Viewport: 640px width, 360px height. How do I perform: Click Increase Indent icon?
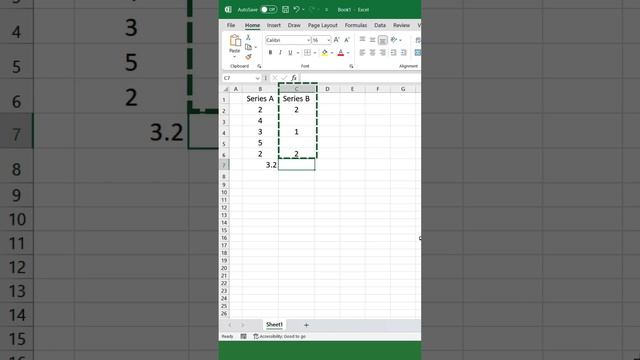pos(404,53)
